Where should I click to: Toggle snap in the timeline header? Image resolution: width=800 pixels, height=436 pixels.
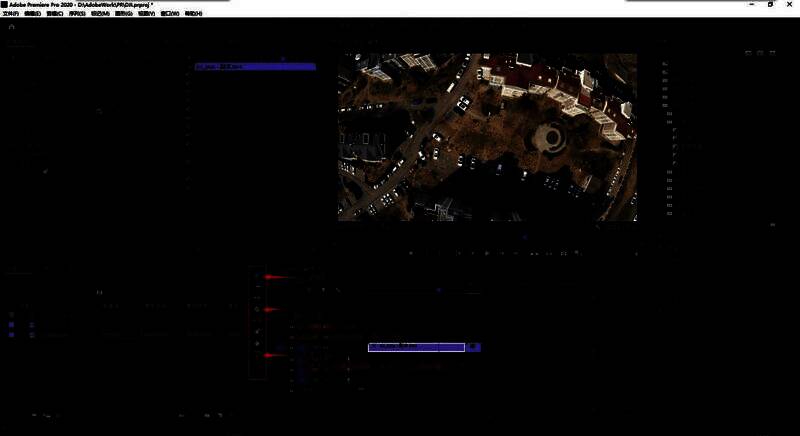309,290
